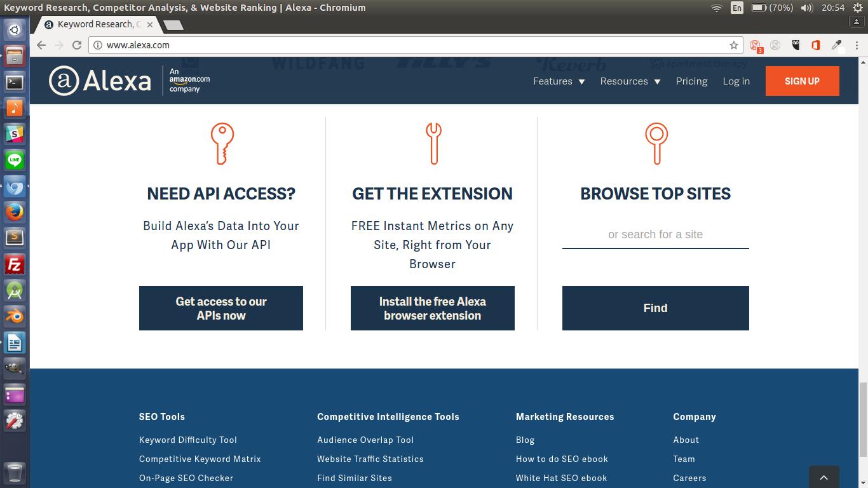Open Audience Overlap Tool link
The image size is (868, 488).
click(365, 440)
